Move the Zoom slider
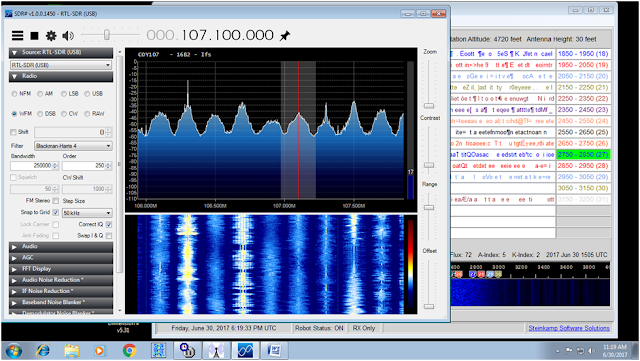This screenshot has height=361, width=640. pos(429,106)
